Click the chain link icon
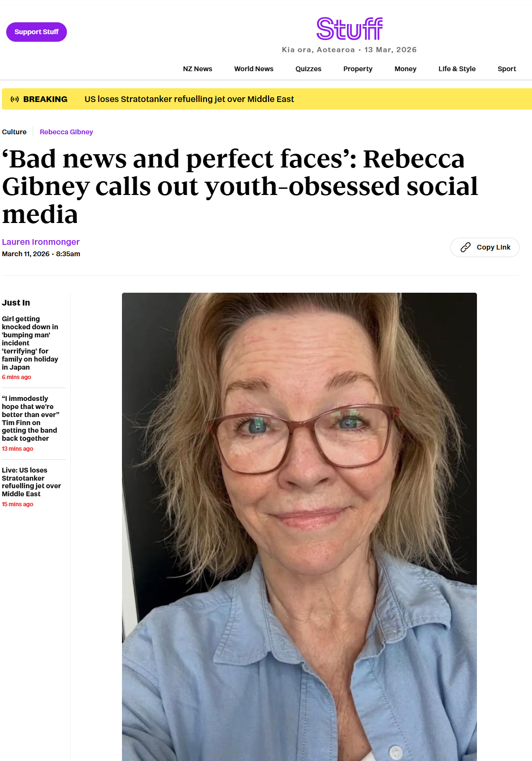Screen dimensions: 532x761 pos(466,247)
